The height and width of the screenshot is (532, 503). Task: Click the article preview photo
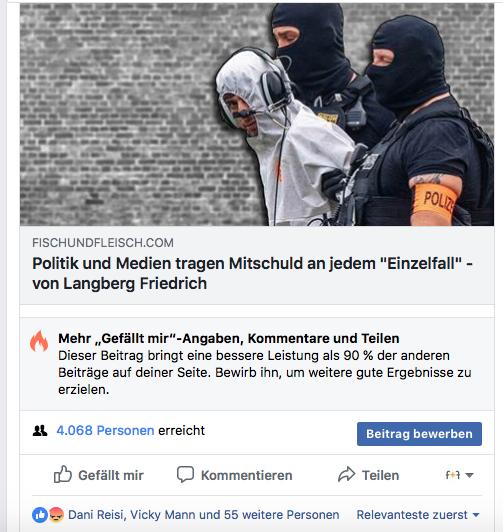click(257, 114)
